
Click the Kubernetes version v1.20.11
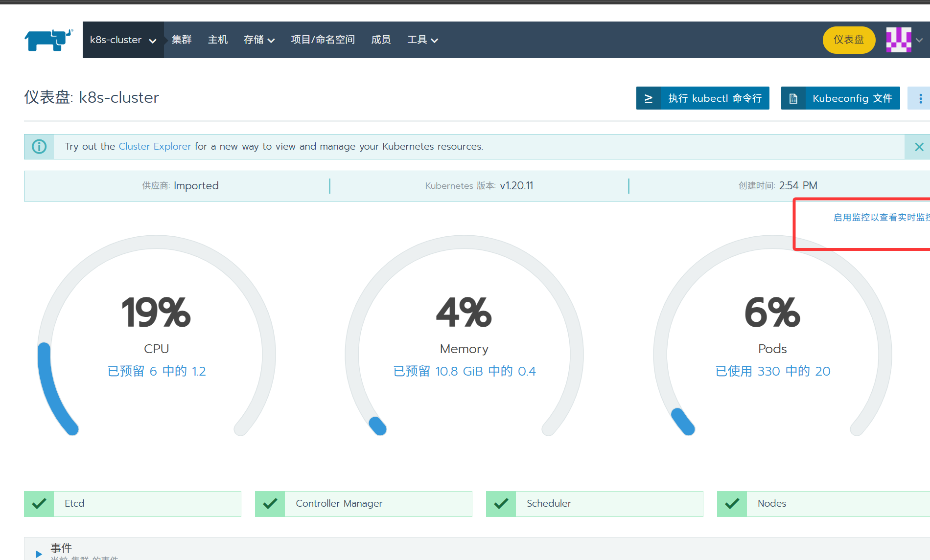click(x=516, y=186)
